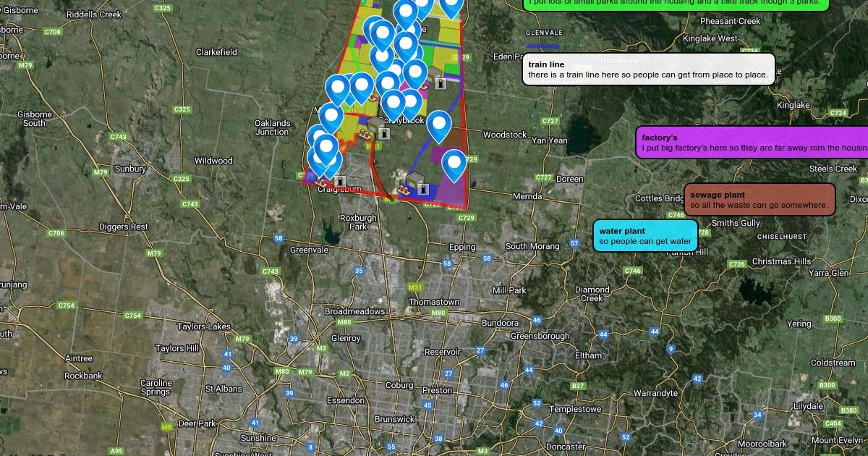Image resolution: width=868 pixels, height=456 pixels.
Task: Select the M79 shield near Diggers Rest
Action: tap(154, 253)
